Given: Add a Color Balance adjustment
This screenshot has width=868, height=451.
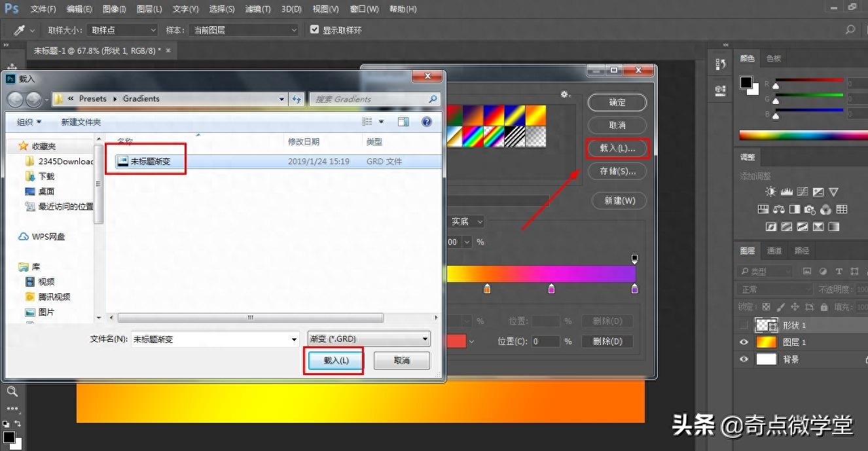Looking at the screenshot, I should 779,209.
